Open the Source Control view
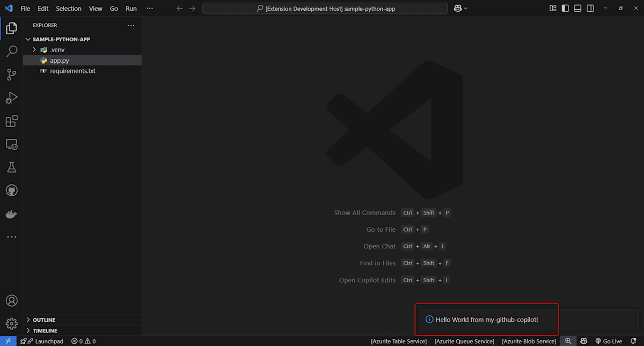Image resolution: width=644 pixels, height=346 pixels. pyautogui.click(x=11, y=75)
